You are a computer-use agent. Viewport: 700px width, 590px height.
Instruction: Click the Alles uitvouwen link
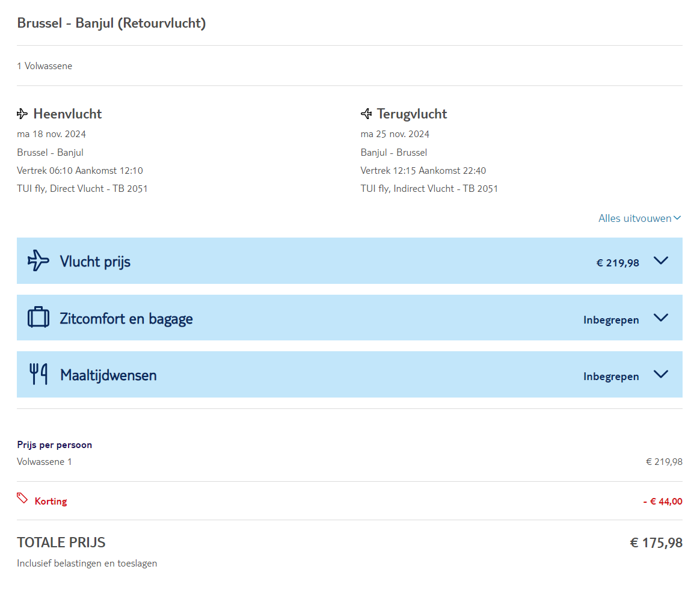(x=634, y=218)
